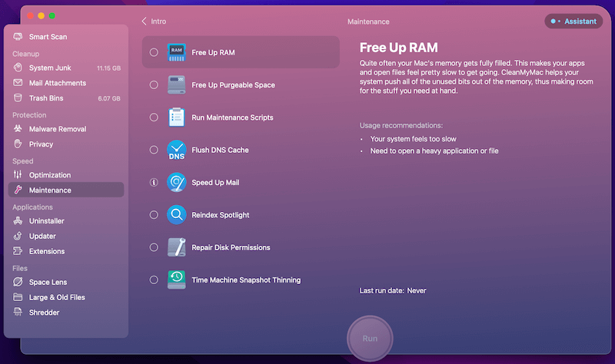Click the green window zoom button

(52, 15)
